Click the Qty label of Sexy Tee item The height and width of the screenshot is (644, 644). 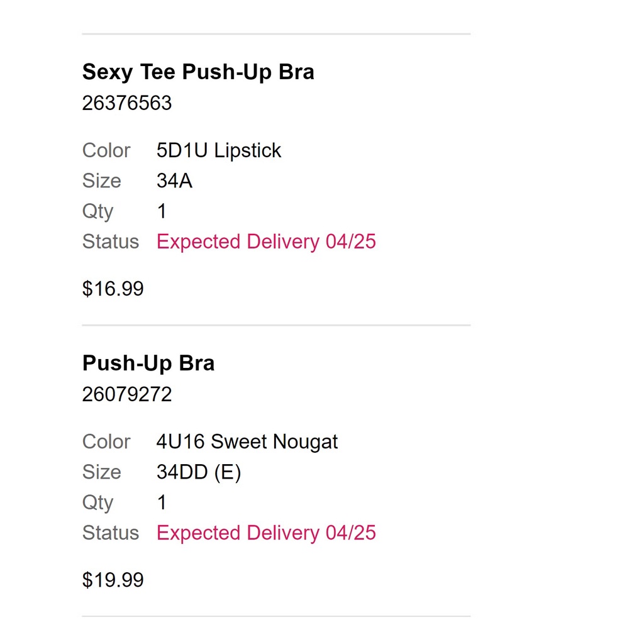[x=97, y=211]
